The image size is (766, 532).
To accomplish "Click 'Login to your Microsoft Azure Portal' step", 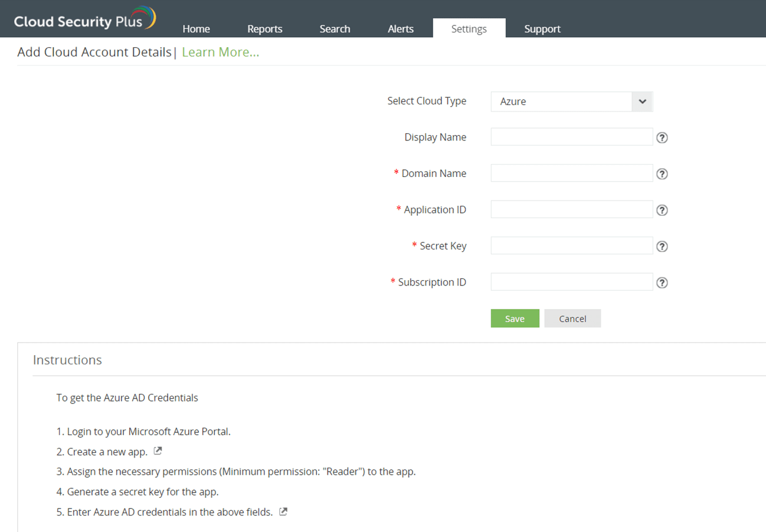I will [x=143, y=431].
